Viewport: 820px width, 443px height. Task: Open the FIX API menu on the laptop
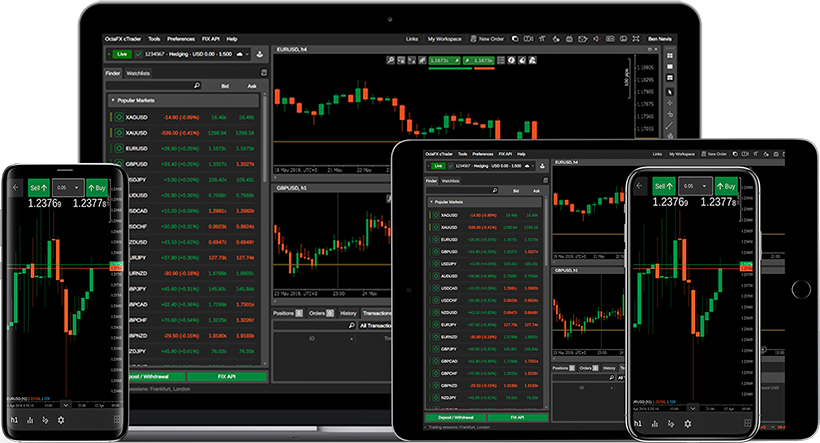[211, 39]
